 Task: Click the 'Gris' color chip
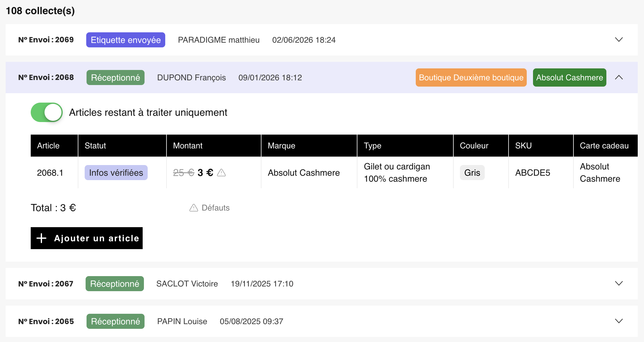tap(472, 173)
